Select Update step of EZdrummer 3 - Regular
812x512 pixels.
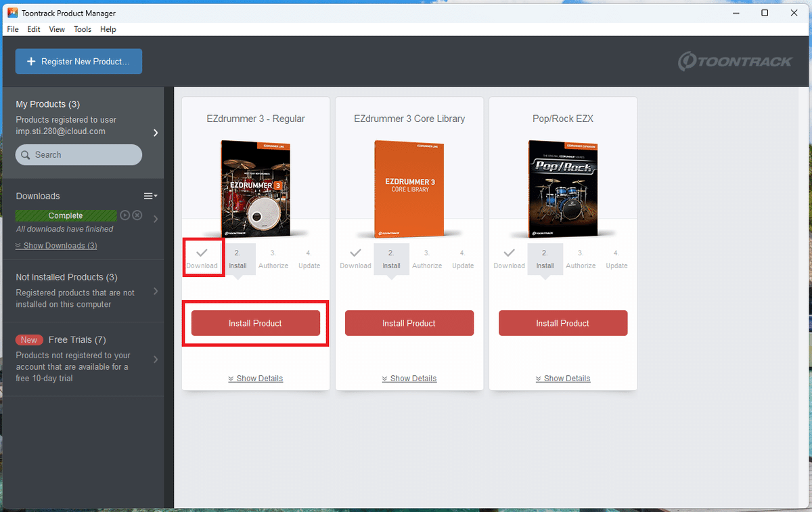pos(309,258)
